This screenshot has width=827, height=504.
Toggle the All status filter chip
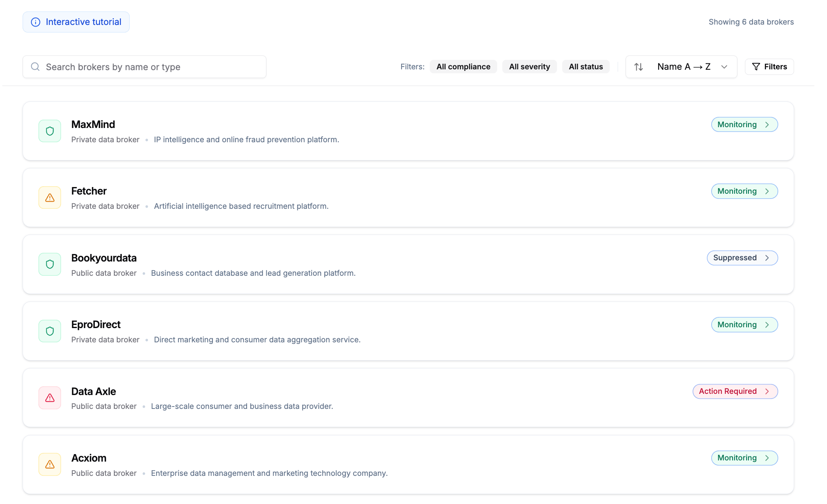[586, 67]
